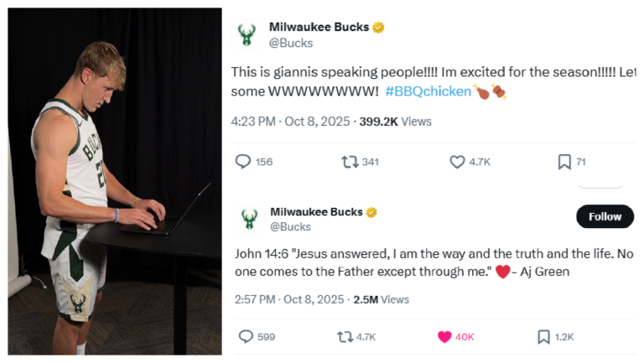Click the 4:23 PM · Oct 8, 2025 timestamp

[x=288, y=122]
